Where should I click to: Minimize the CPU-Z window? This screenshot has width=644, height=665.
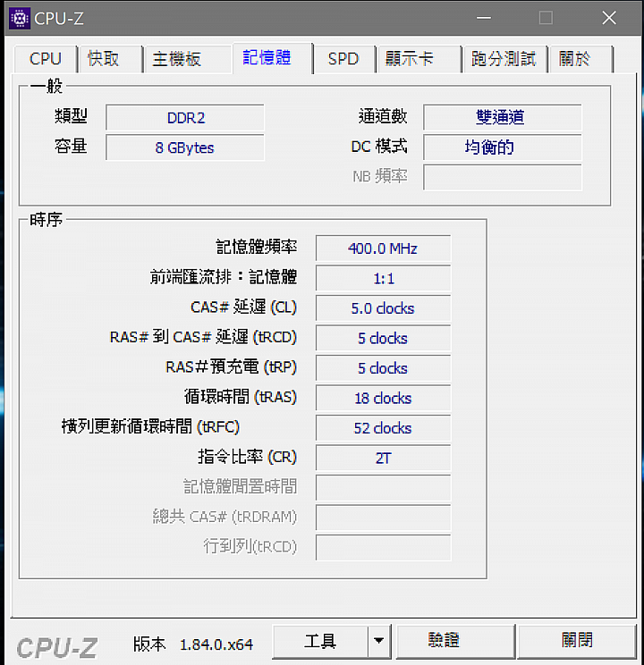[x=484, y=18]
